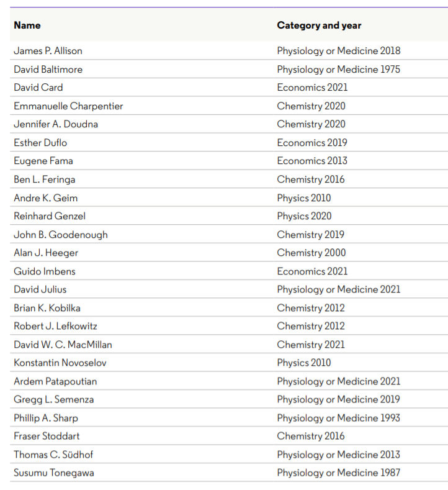448x490 pixels.
Task: Select Emmanuelle Charpentier in the table
Action: 68,106
